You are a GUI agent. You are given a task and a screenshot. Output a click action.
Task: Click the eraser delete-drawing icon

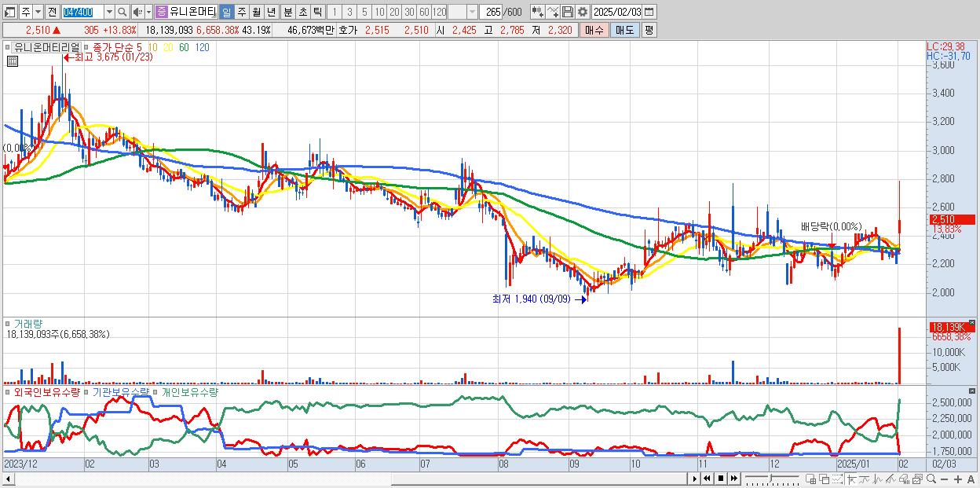tap(904, 479)
